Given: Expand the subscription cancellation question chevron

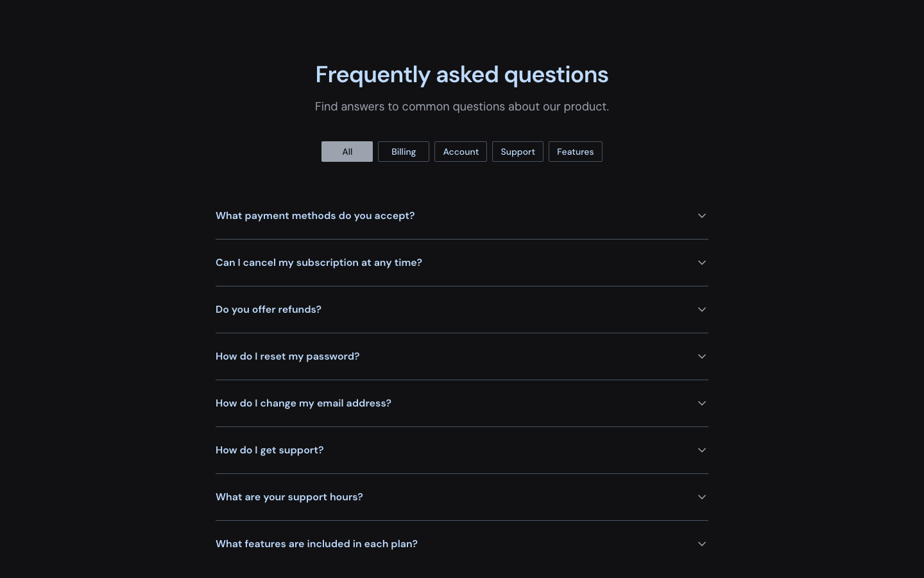Looking at the screenshot, I should (702, 263).
